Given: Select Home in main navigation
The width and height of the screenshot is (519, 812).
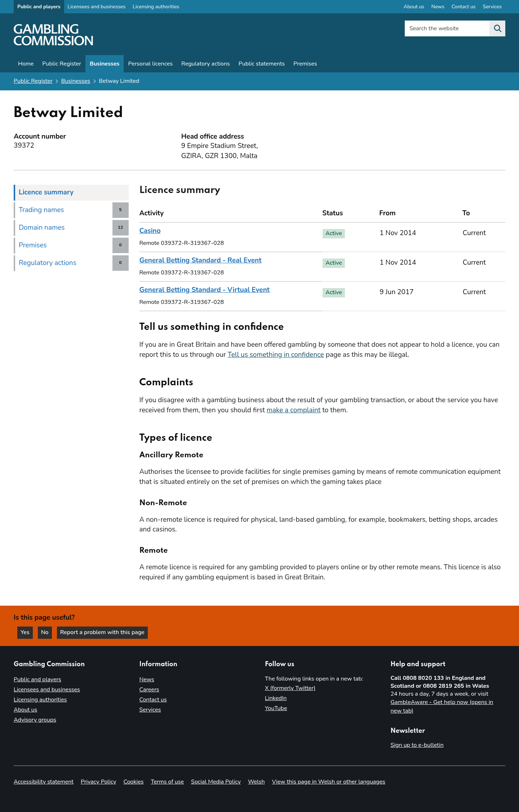Looking at the screenshot, I should (x=26, y=64).
